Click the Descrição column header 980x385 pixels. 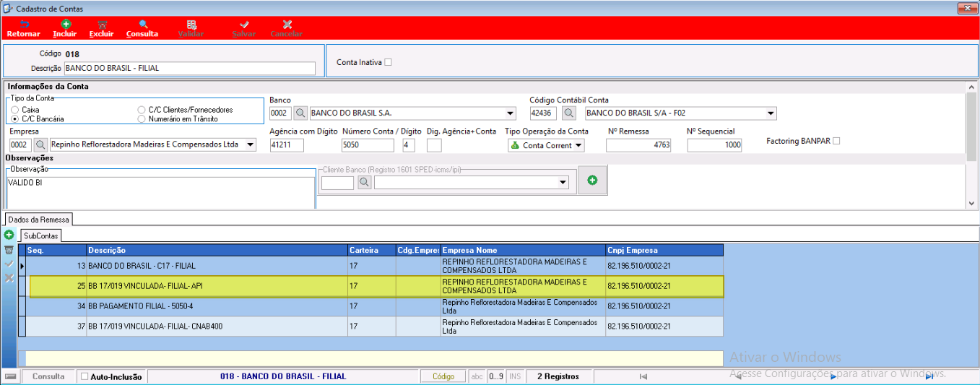click(x=217, y=250)
